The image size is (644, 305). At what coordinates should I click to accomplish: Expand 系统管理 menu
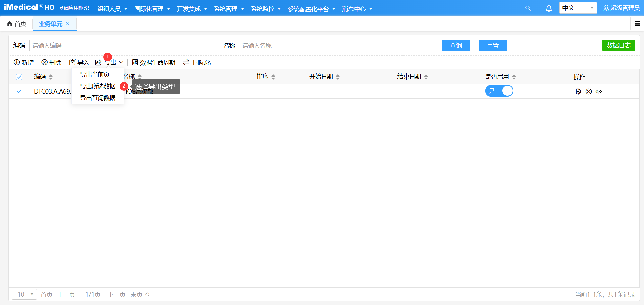point(229,9)
